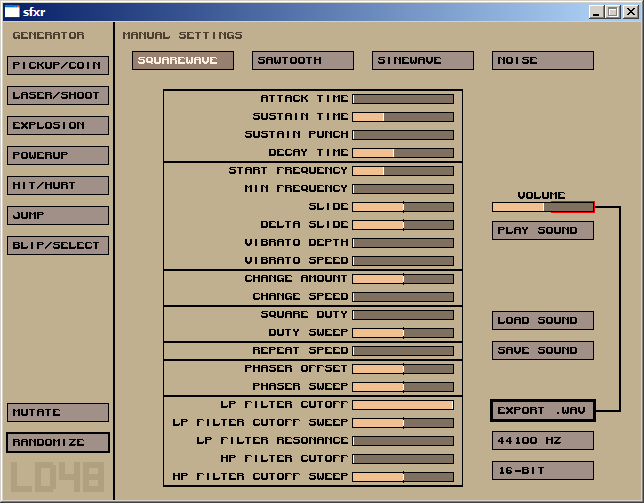This screenshot has width=644, height=503.
Task: Play the current sound
Action: 542,231
